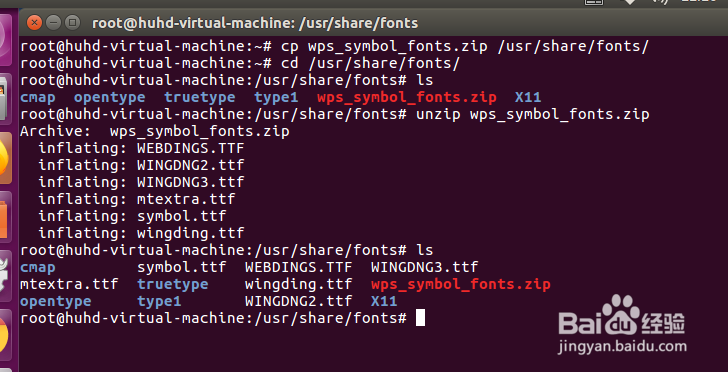This screenshot has width=728, height=372.
Task: Click 'X11' in the final ls listing
Action: (384, 301)
